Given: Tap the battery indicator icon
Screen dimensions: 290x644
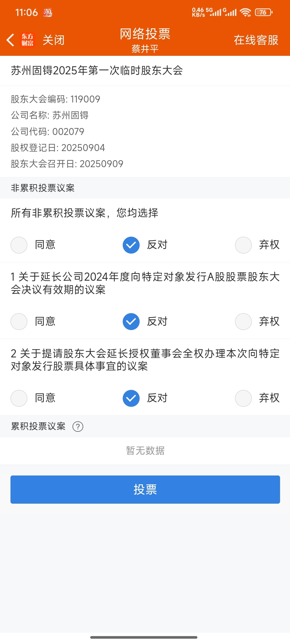Looking at the screenshot, I should click(264, 12).
